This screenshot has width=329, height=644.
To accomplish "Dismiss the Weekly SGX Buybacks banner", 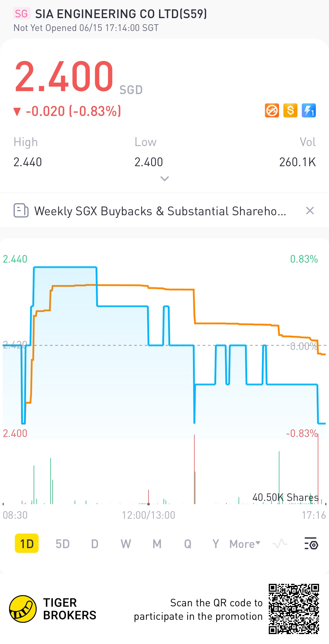I will click(x=310, y=211).
